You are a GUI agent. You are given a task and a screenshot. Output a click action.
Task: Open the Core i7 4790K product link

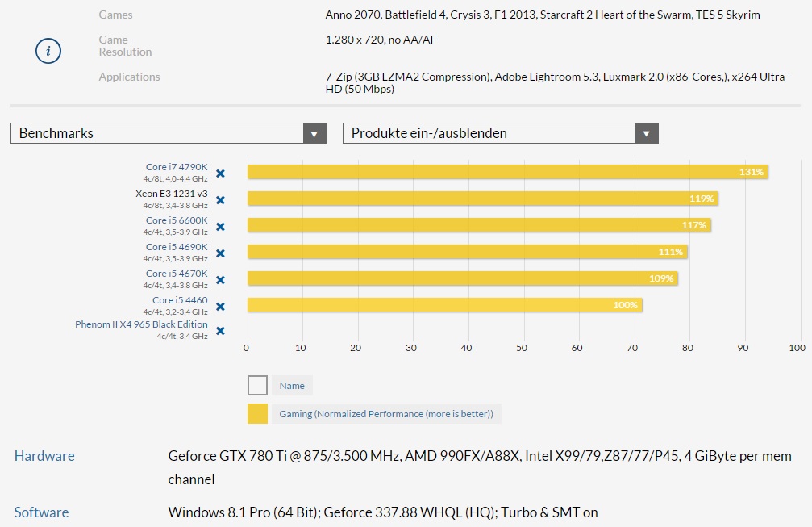[x=177, y=167]
